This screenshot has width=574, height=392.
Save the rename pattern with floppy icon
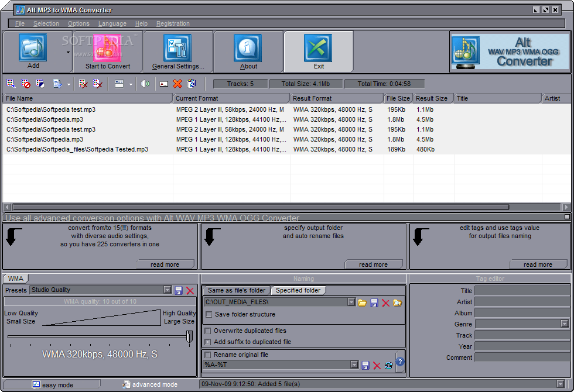[x=365, y=365]
